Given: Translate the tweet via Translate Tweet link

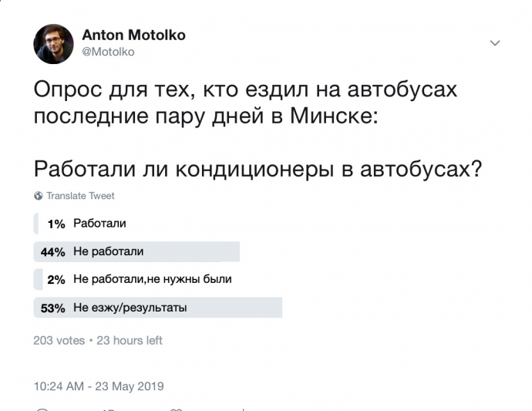Looking at the screenshot, I should pos(80,196).
